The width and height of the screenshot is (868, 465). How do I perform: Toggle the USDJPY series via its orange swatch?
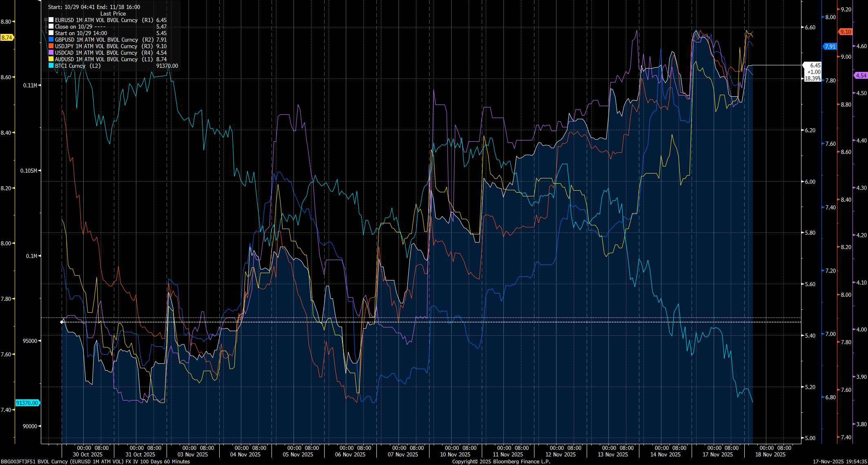(51, 46)
